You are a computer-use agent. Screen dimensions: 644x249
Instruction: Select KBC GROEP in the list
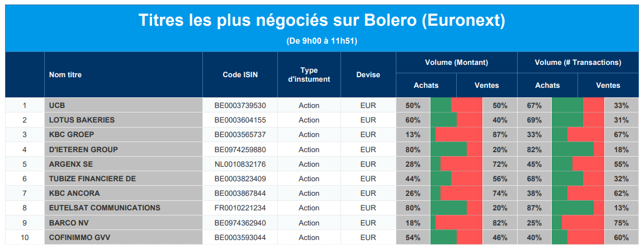tap(72, 134)
